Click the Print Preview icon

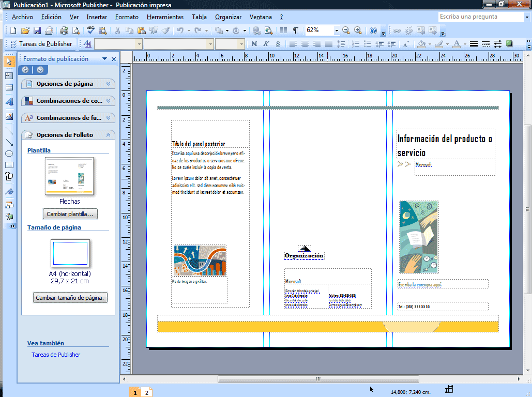coord(76,30)
